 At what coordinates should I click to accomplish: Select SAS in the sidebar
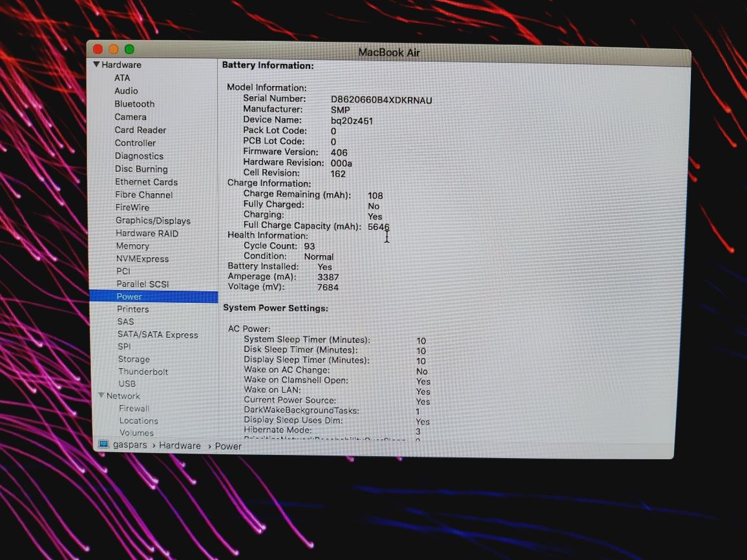click(x=126, y=322)
